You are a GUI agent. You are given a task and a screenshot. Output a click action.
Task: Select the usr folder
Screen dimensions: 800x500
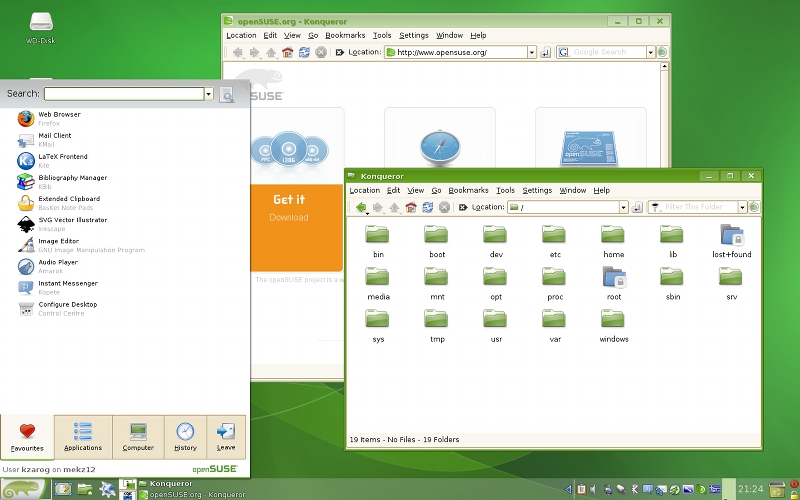pyautogui.click(x=496, y=326)
